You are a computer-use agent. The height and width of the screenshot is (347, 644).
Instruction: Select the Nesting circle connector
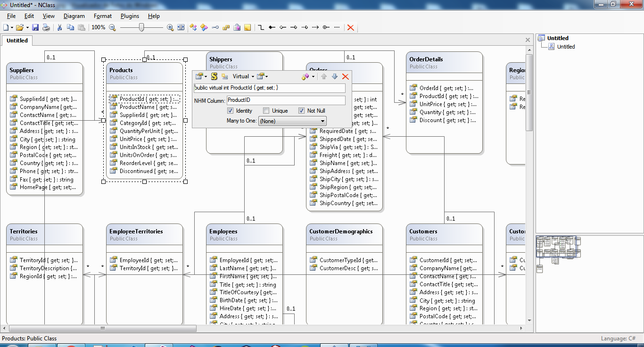tap(326, 27)
